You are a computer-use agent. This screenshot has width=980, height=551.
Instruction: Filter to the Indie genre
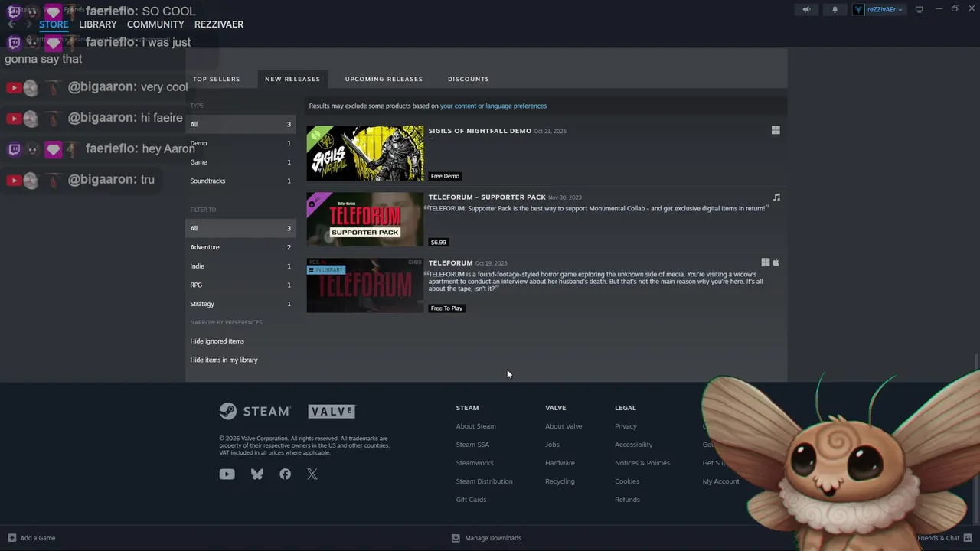(x=240, y=266)
